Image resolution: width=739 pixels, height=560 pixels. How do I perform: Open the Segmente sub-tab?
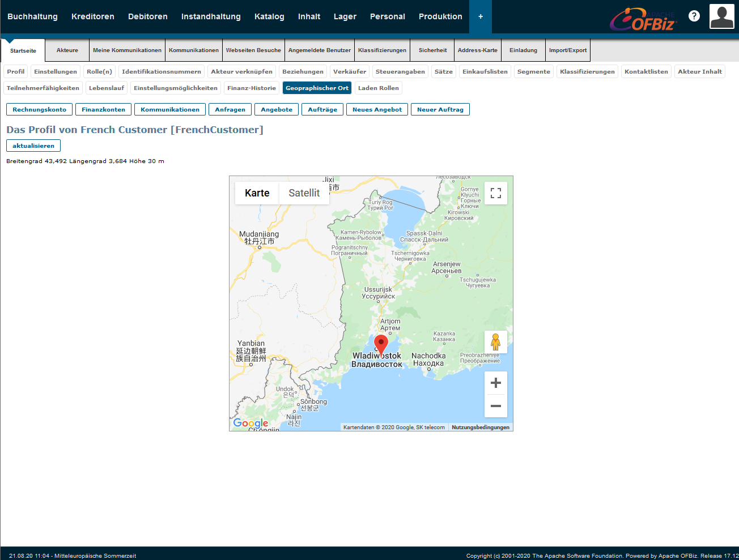point(534,71)
